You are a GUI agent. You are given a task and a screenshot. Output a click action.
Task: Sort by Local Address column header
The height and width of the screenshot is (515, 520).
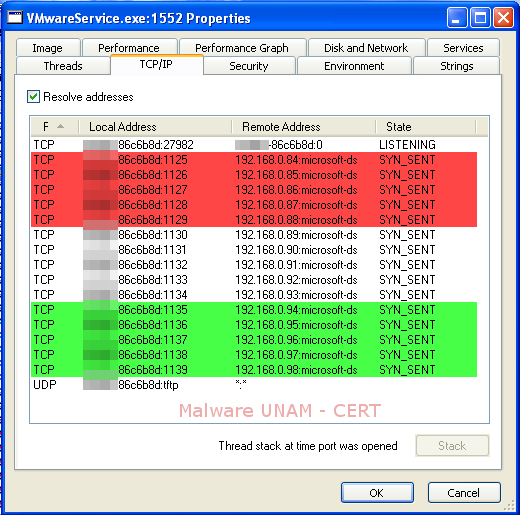155,127
